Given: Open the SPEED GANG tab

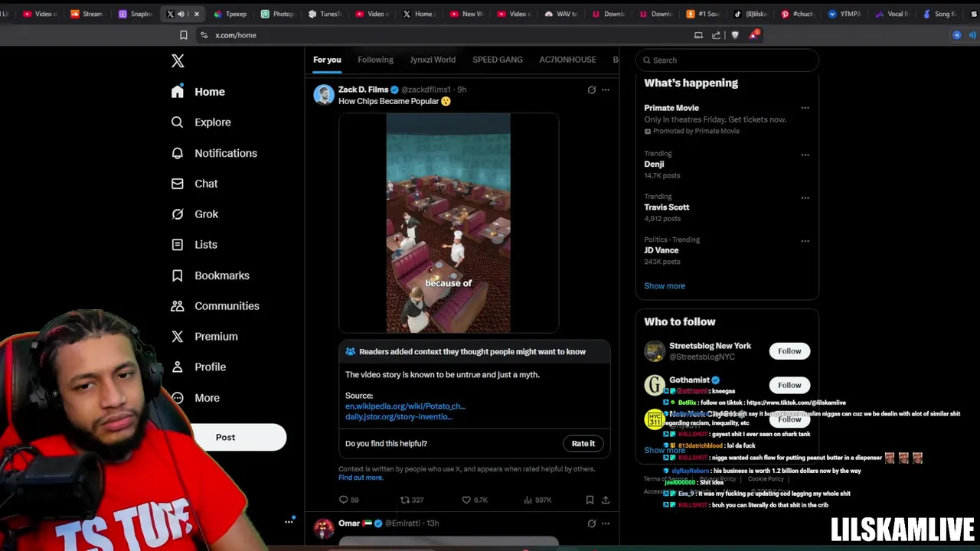Looking at the screenshot, I should 498,60.
